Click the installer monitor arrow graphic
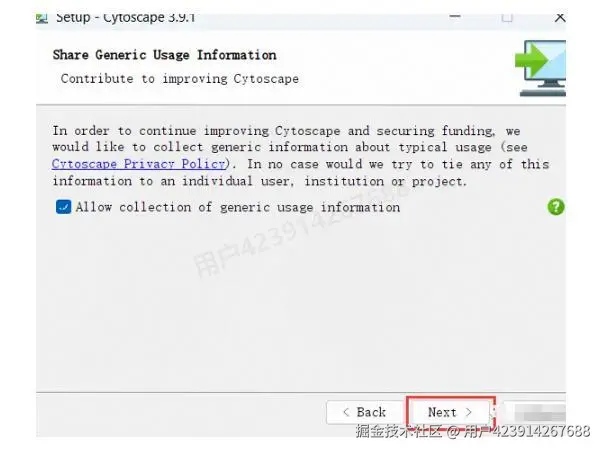Image resolution: width=603 pixels, height=452 pixels. (x=540, y=68)
